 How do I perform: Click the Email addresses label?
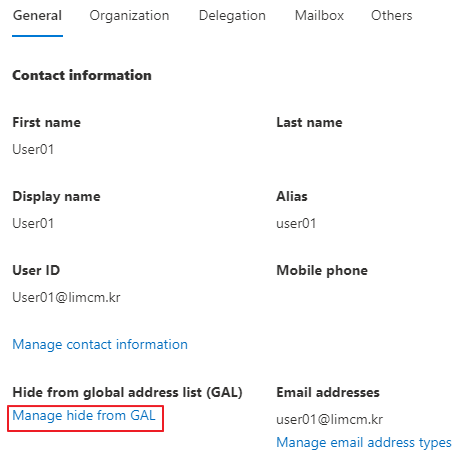328,392
